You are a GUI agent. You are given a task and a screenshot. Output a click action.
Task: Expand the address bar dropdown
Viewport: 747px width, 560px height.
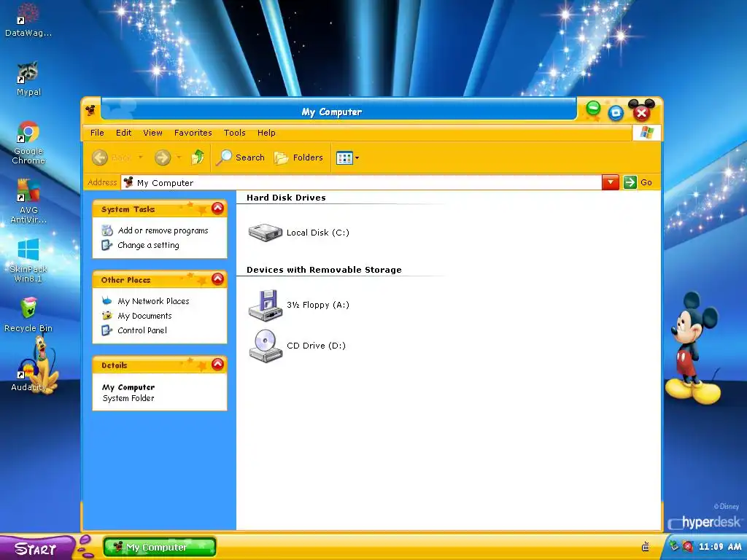click(x=611, y=182)
